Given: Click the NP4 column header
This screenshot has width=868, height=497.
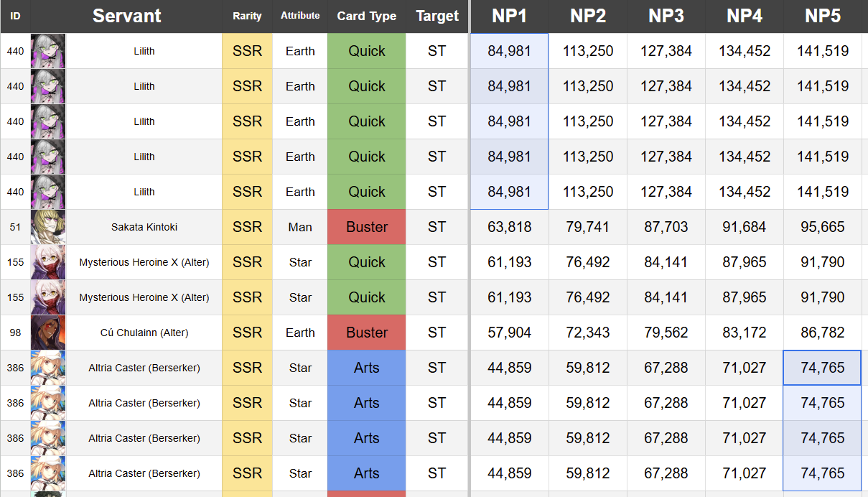Looking at the screenshot, I should [745, 16].
